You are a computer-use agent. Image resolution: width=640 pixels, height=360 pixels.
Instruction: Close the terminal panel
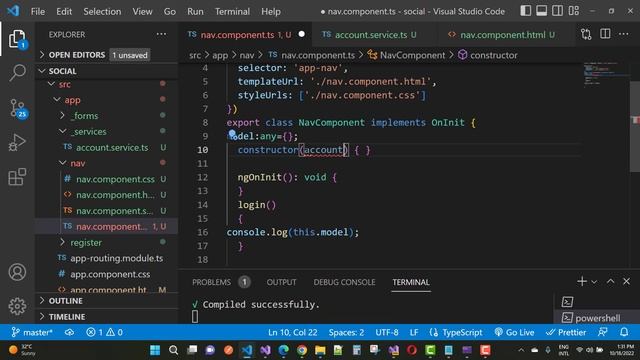627,281
